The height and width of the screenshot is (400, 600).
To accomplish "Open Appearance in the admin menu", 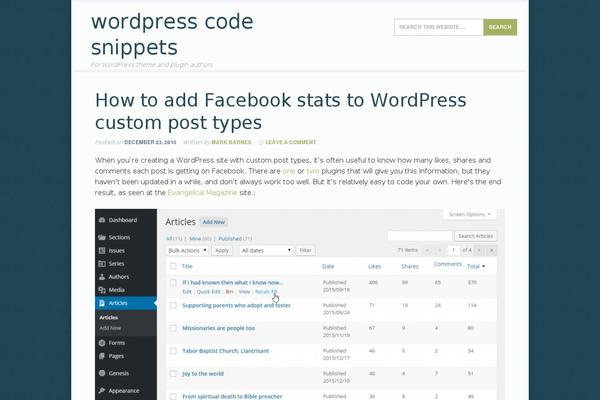I will (124, 390).
